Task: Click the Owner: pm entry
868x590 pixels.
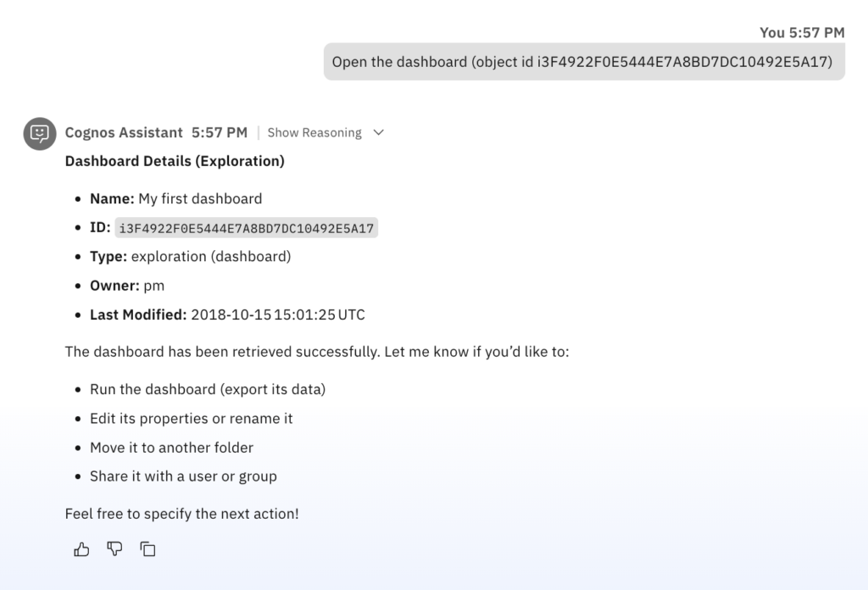Action: pyautogui.click(x=127, y=285)
